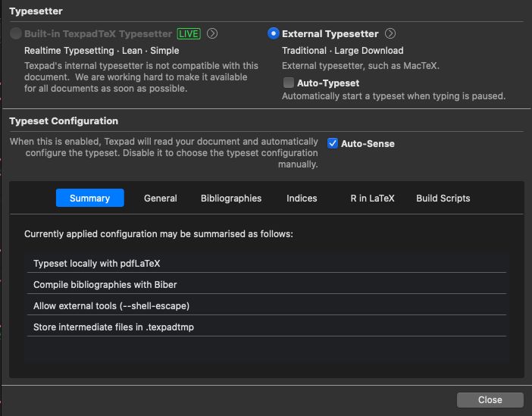Screen dimensions: 532x416
Task: Switch to the Summary tab
Action: (x=89, y=198)
